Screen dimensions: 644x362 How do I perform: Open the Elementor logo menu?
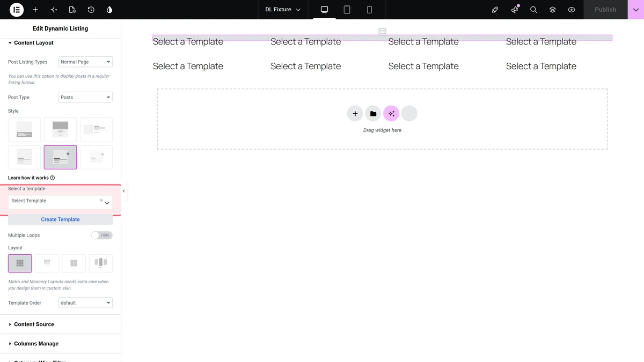point(17,10)
